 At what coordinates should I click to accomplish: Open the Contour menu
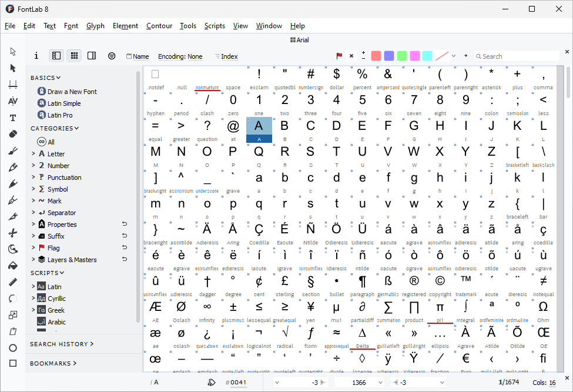(x=159, y=26)
